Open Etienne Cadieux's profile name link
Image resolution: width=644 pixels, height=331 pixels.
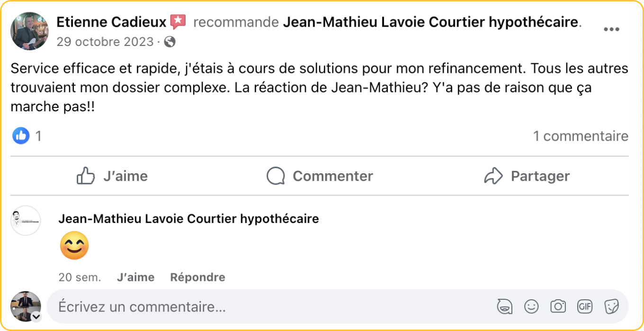pyautogui.click(x=111, y=22)
